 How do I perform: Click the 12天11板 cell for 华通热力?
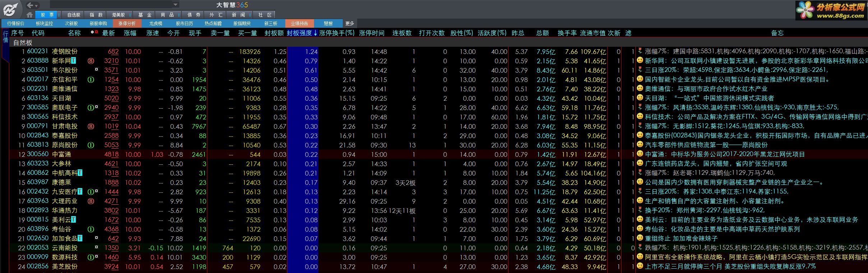pos(402,211)
